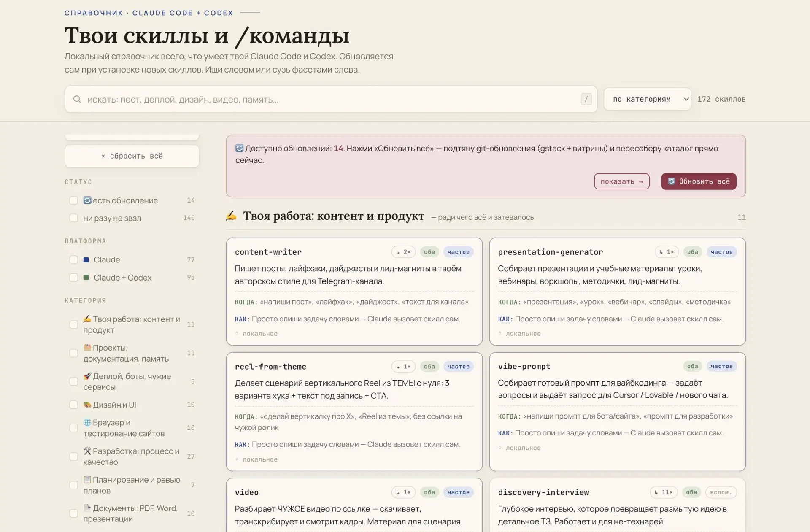Screen dimensions: 810x532
Task: Click count 140 next to 'ни разу не звал'
Action: (x=189, y=218)
